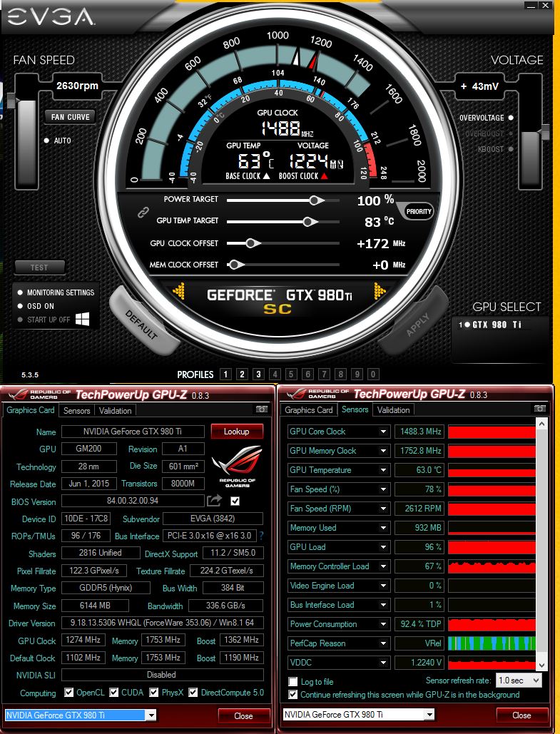Screen dimensions: 560x734
Task: Click the Base Clock white triangle marker
Action: tap(266, 176)
